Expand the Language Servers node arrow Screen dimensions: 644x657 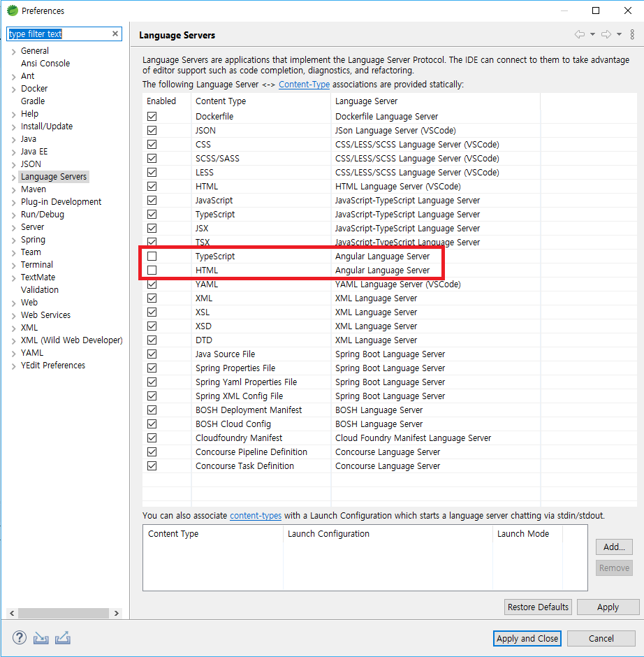pyautogui.click(x=13, y=178)
